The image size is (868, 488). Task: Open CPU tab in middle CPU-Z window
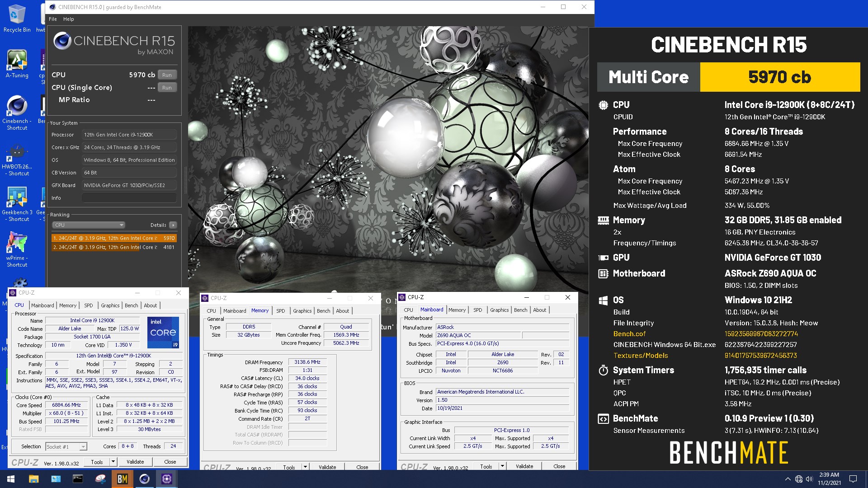(x=211, y=311)
